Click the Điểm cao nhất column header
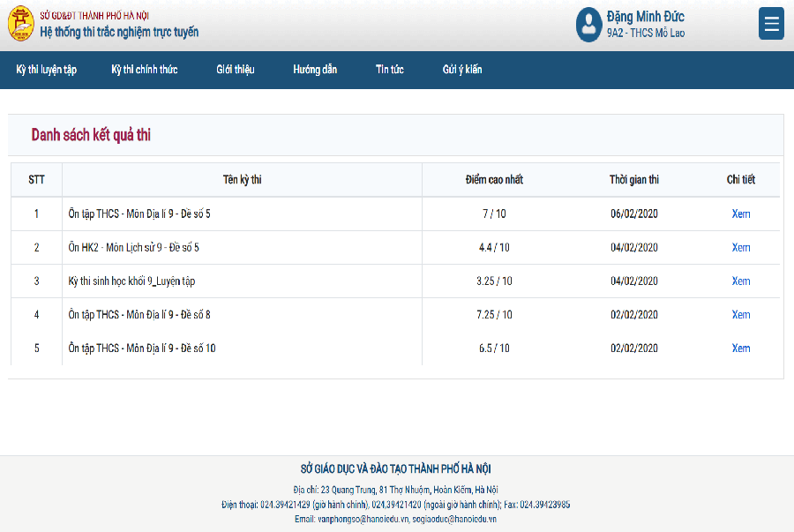794x532 pixels. (x=494, y=180)
